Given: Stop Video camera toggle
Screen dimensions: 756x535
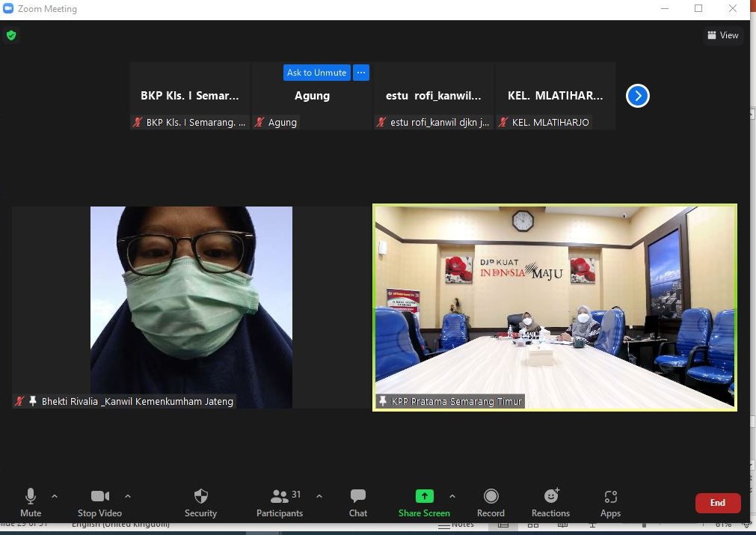Looking at the screenshot, I should point(99,501).
